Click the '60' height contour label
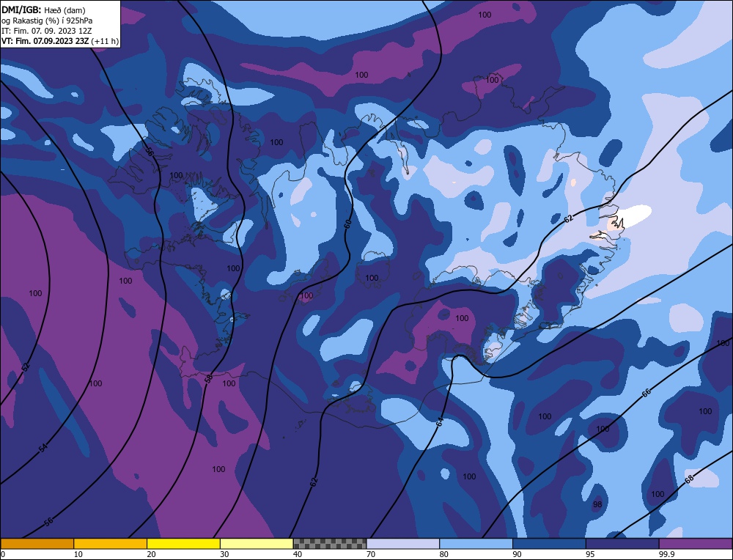The width and height of the screenshot is (733, 560). click(x=347, y=224)
